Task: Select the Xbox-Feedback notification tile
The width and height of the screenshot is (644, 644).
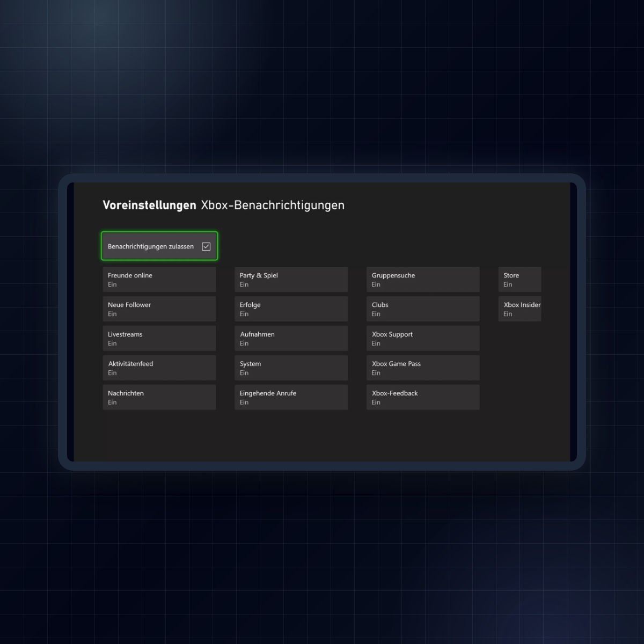Action: (x=423, y=398)
